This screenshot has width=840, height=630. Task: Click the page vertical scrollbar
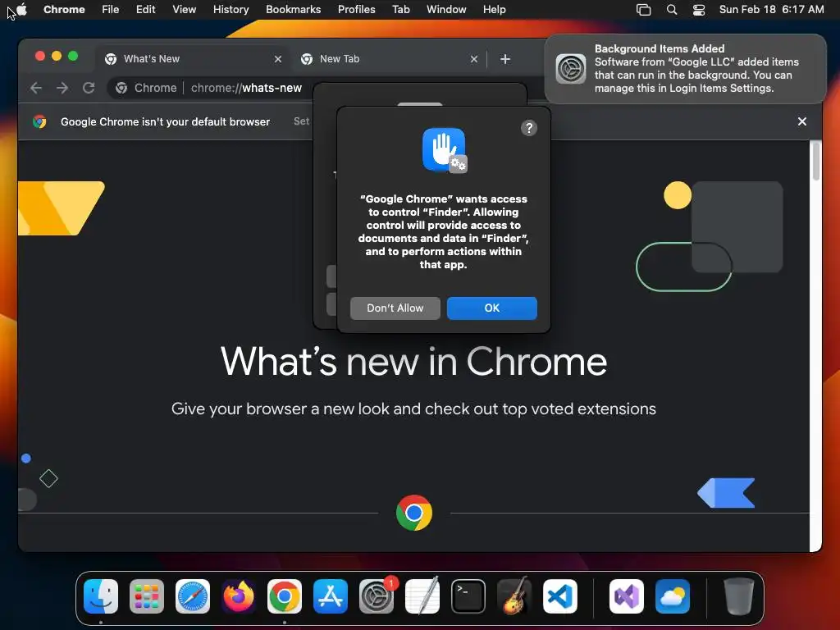(x=816, y=161)
